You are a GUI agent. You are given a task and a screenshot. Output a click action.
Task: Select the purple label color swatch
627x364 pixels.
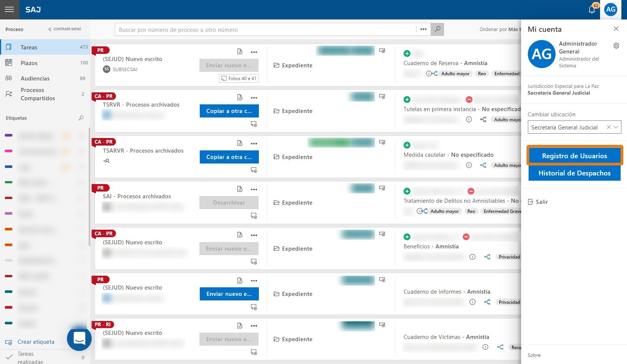tap(9, 135)
